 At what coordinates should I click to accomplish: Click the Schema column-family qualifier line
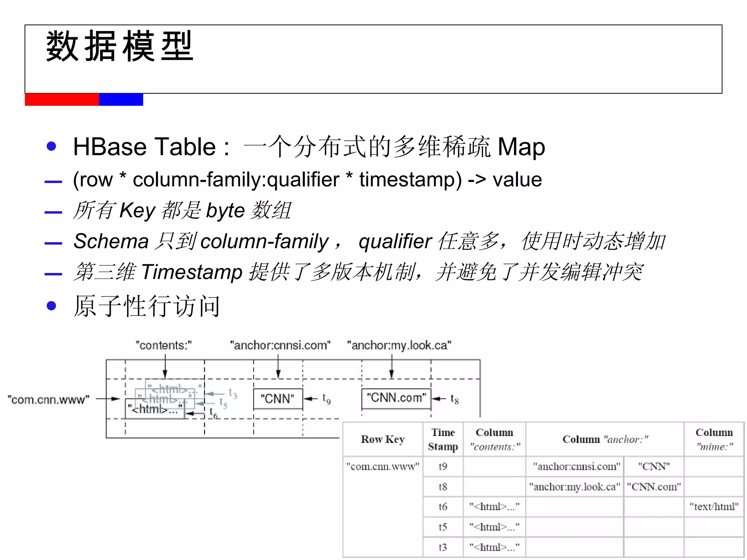[369, 241]
